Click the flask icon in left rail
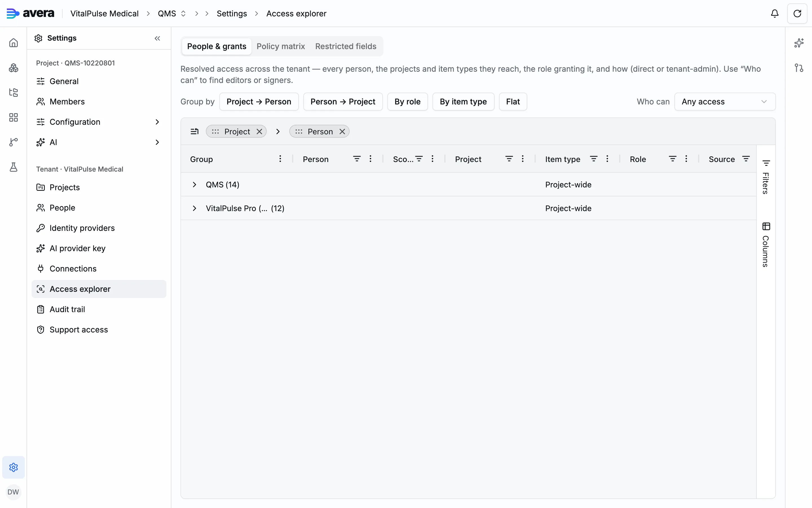 pos(14,167)
